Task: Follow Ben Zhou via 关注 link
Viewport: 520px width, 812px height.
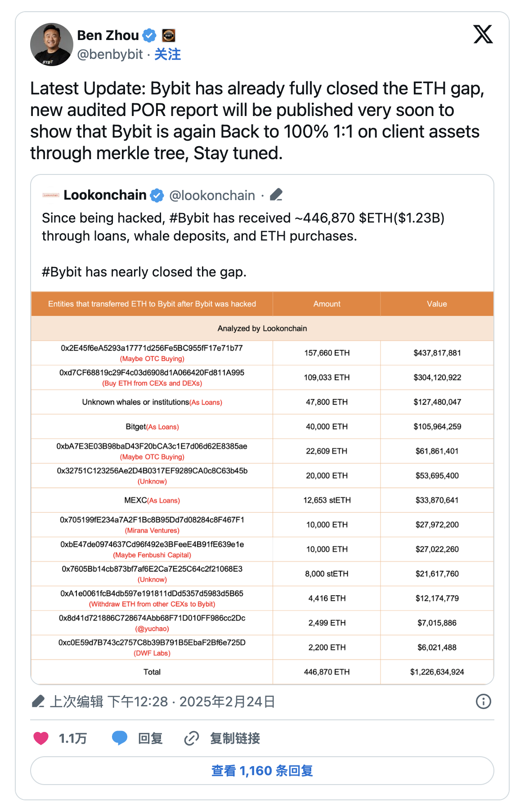Action: [168, 54]
